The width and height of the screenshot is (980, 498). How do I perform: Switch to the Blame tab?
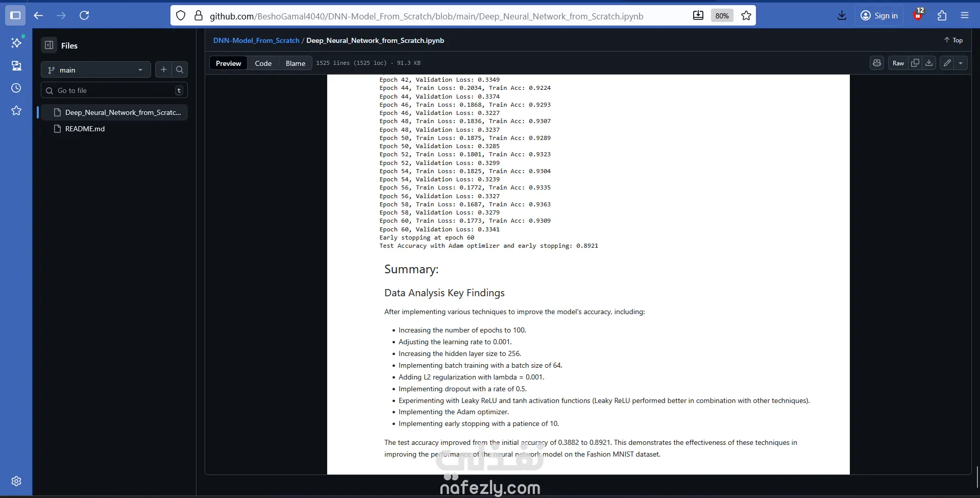296,63
